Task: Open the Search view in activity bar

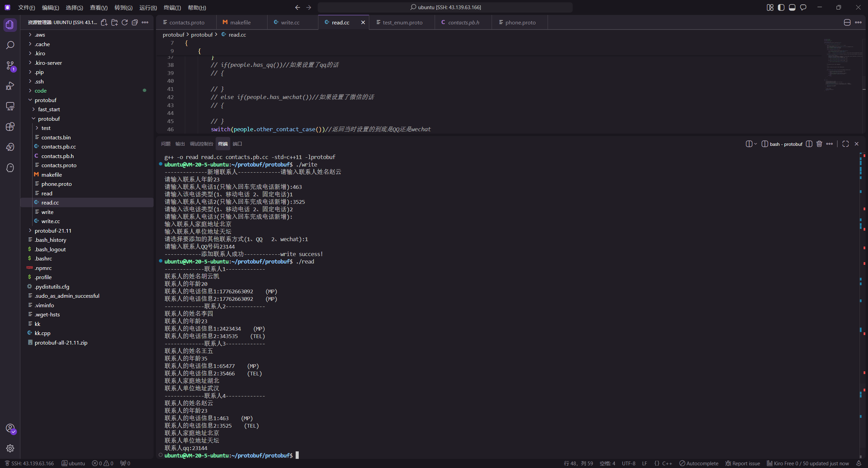Action: click(x=10, y=45)
